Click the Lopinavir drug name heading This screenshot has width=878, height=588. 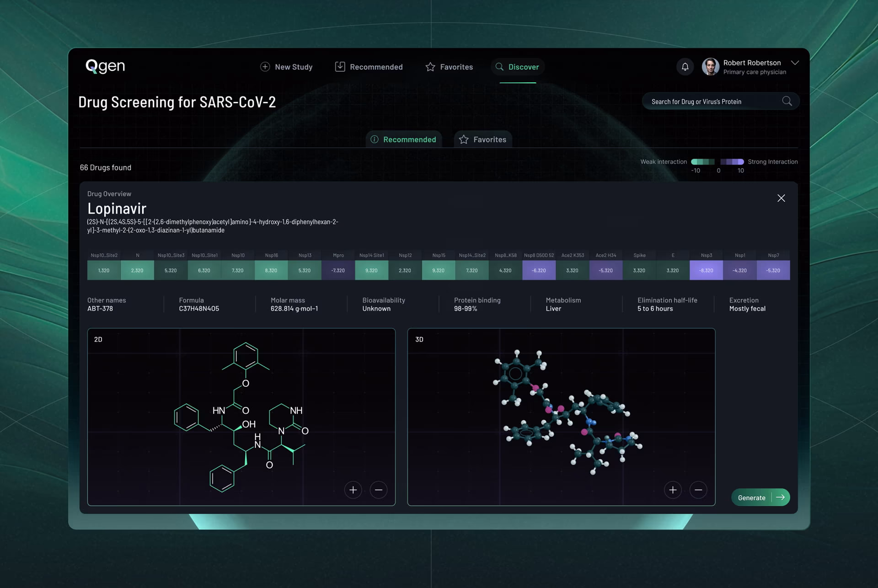point(117,208)
